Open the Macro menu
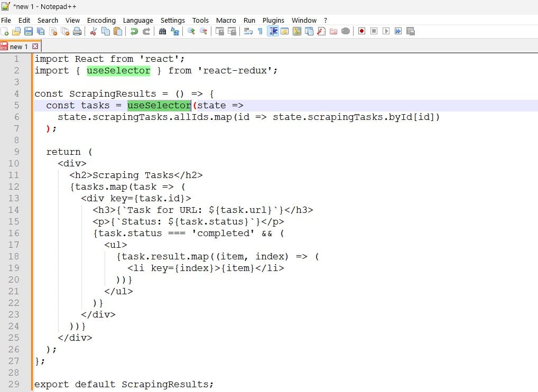The width and height of the screenshot is (538, 392). tap(226, 20)
